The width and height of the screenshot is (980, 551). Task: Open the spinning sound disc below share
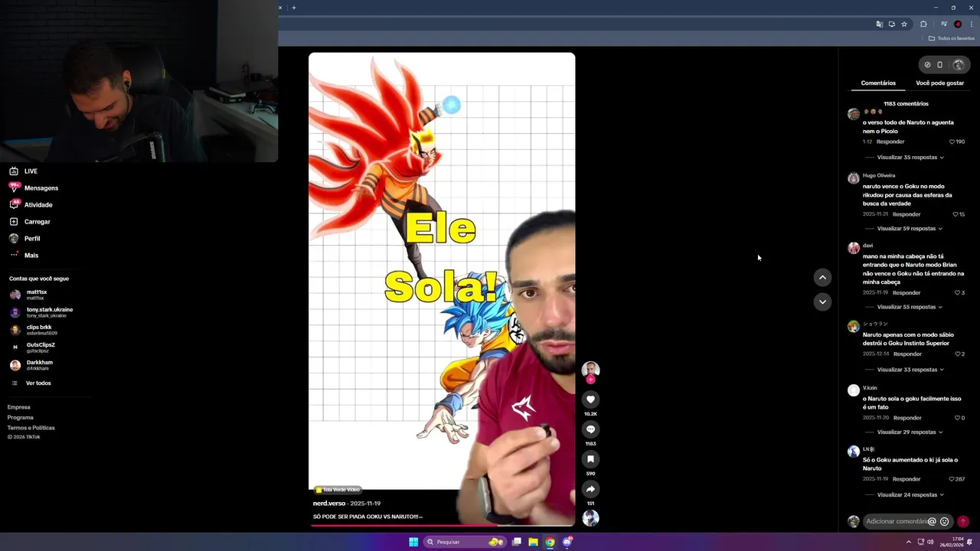tap(590, 518)
